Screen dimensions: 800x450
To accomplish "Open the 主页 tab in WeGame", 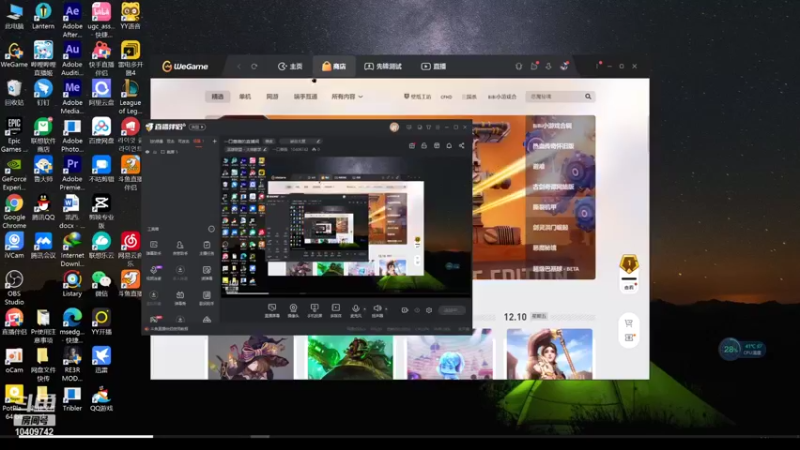I will (290, 66).
